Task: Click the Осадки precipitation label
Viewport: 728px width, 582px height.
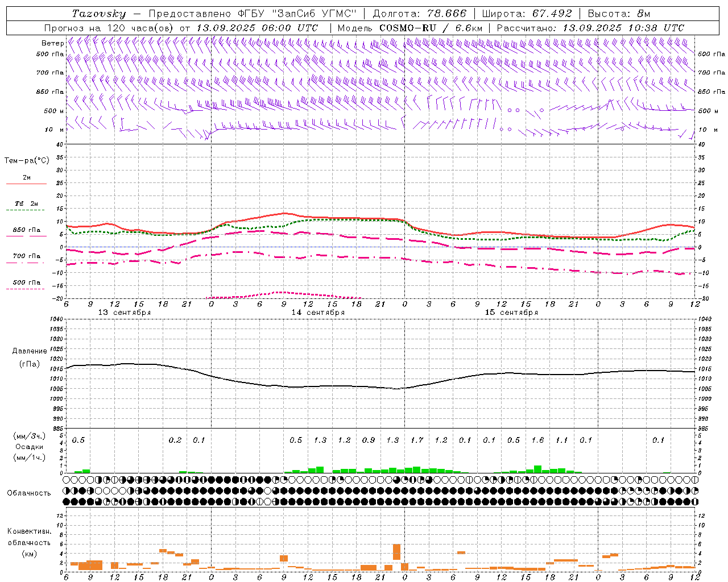Action: 30,447
